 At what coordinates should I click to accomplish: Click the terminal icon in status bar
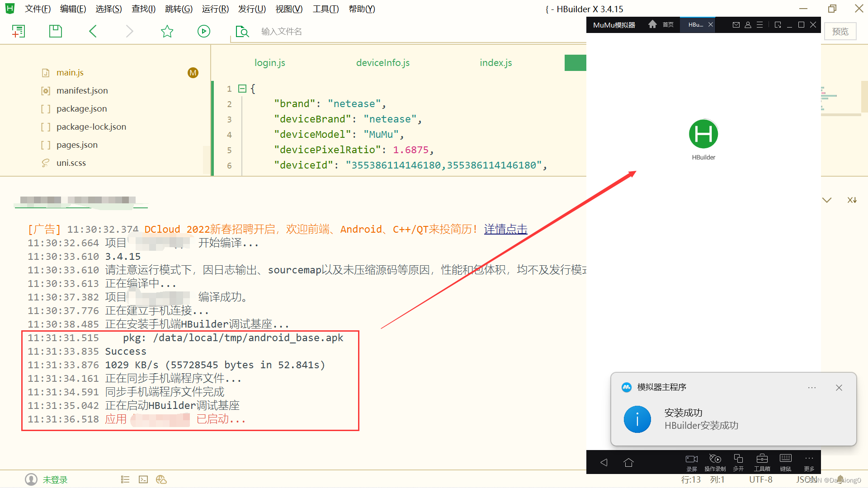[143, 480]
